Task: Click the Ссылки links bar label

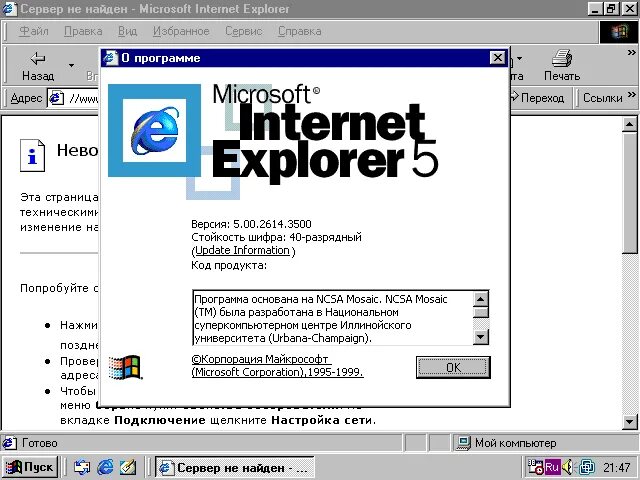Action: click(x=602, y=98)
